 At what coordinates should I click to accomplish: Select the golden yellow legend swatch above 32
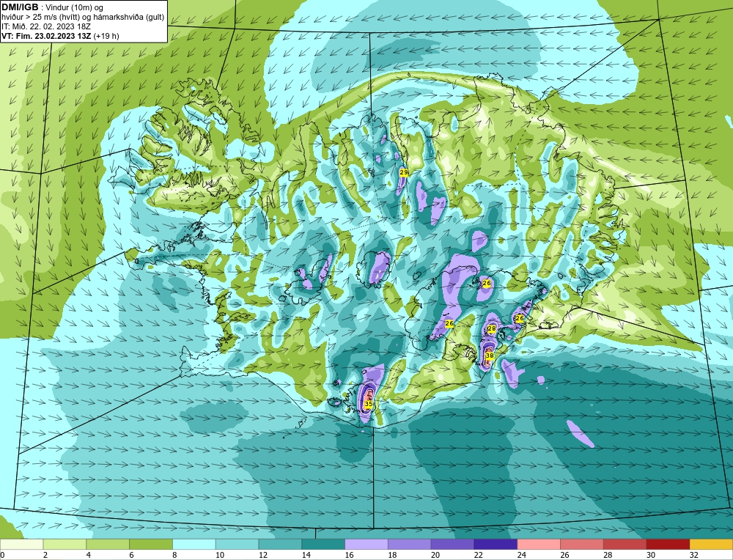[x=711, y=545]
